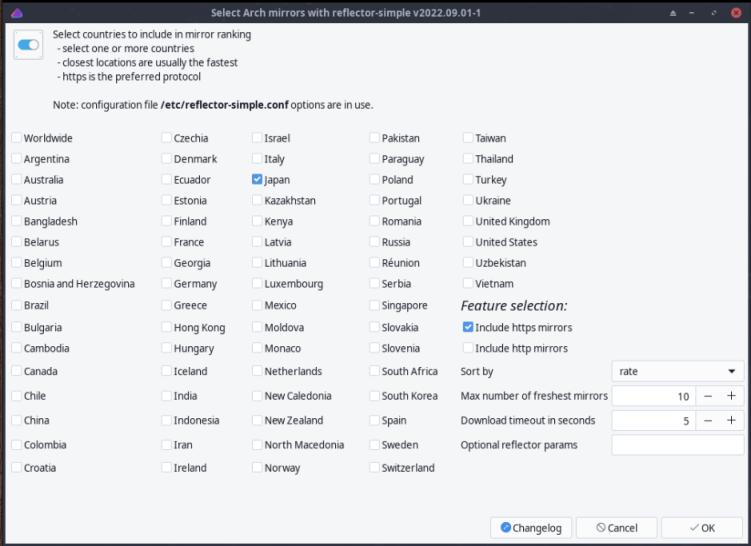Select the India checkbox

tap(166, 396)
